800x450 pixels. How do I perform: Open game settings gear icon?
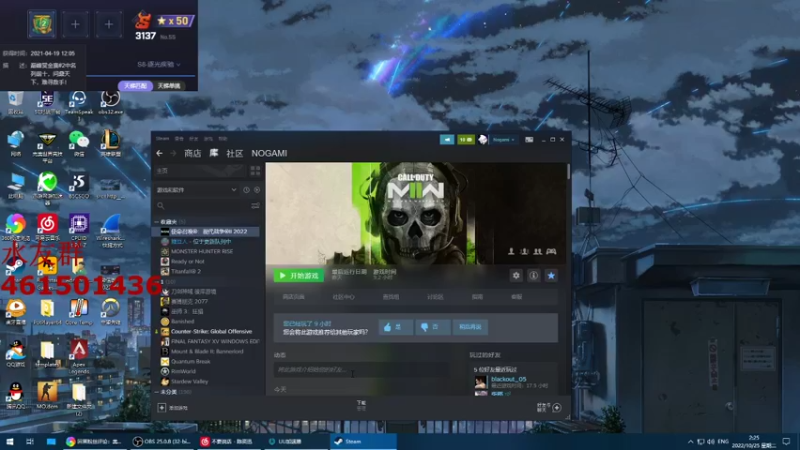516,276
